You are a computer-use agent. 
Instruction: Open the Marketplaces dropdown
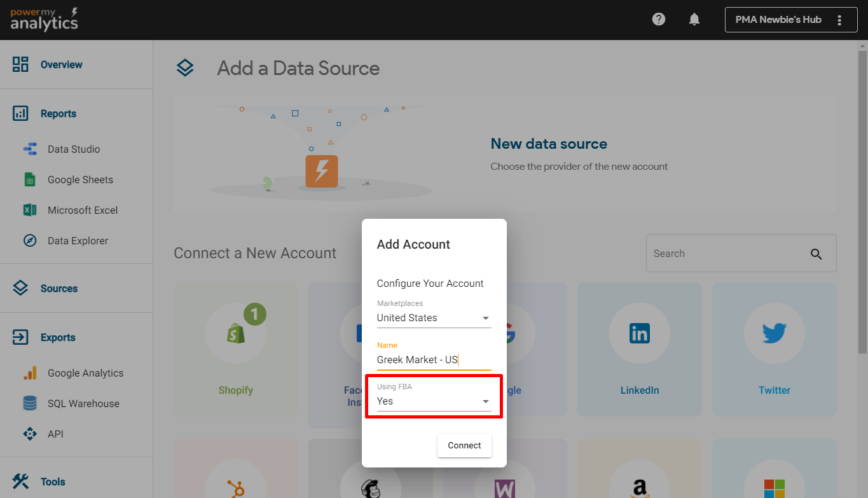coord(434,318)
